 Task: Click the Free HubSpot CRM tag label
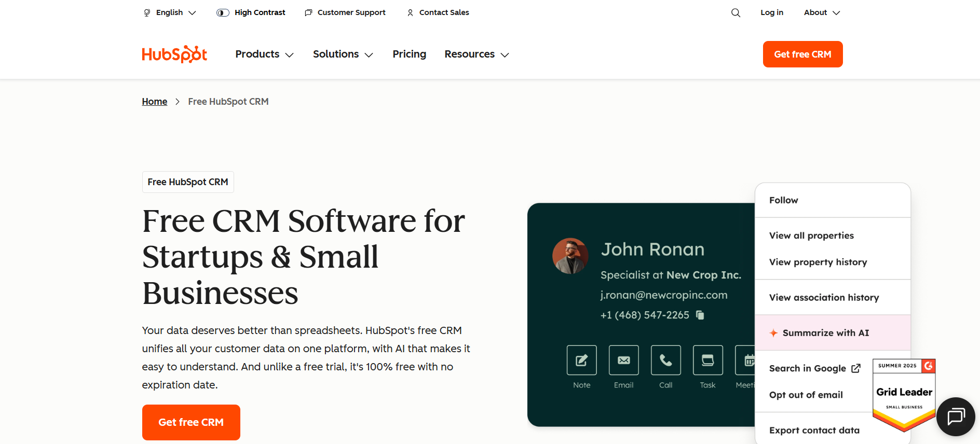(188, 182)
